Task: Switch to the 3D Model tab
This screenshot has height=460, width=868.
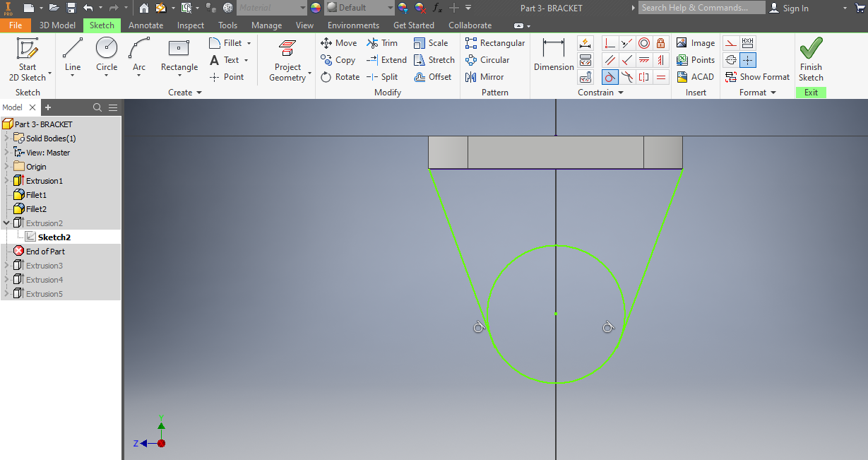Action: tap(57, 24)
